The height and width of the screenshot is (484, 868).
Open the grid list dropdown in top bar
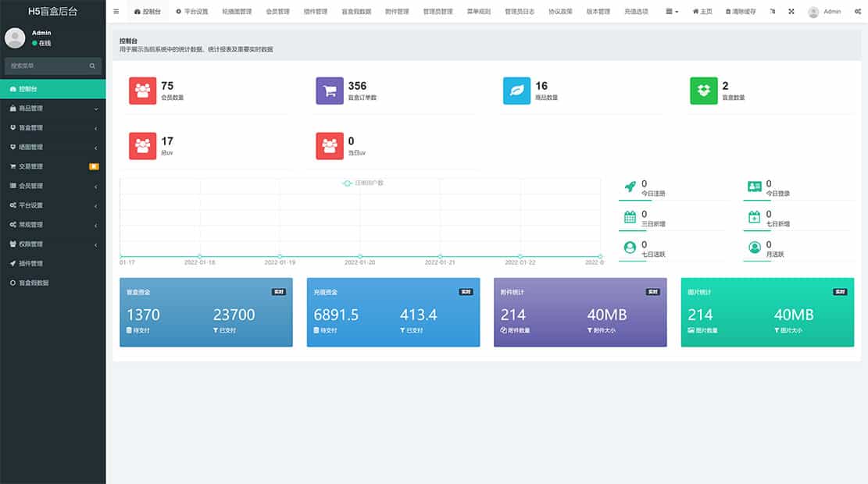pyautogui.click(x=669, y=11)
